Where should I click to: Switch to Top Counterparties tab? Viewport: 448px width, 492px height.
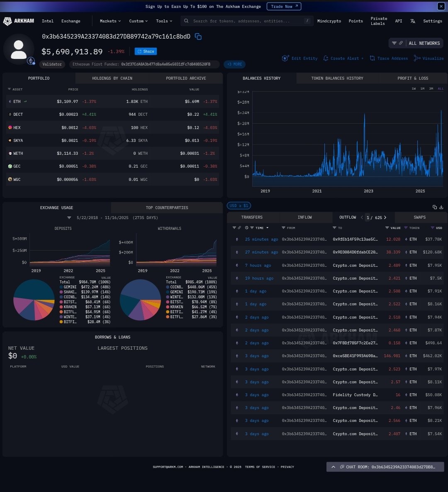click(x=167, y=207)
